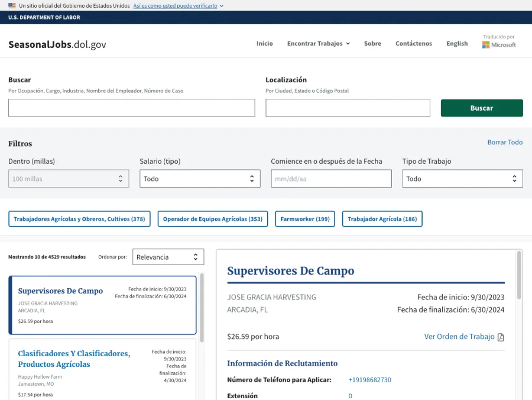Click the Microsoft translator logo
Viewport: 532px width, 400px height.
click(x=499, y=45)
